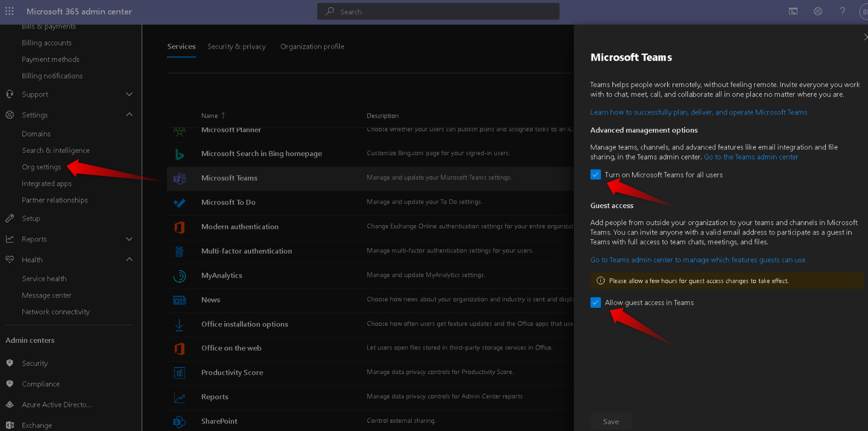Expand the Reports section chevron in sidebar

pyautogui.click(x=129, y=239)
